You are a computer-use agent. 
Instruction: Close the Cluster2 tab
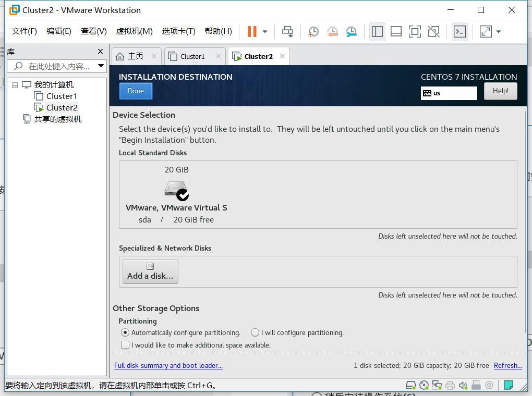click(x=282, y=56)
